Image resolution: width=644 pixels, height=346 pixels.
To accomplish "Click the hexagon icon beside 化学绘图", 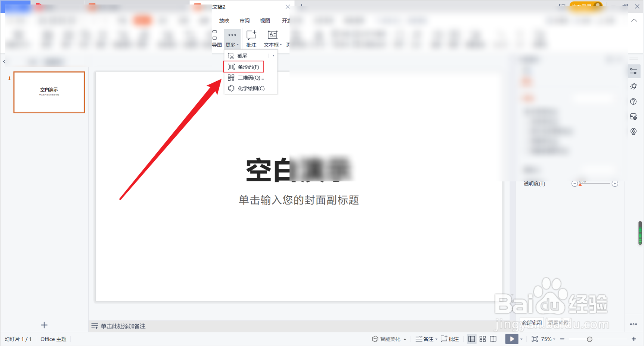I will click(x=231, y=88).
